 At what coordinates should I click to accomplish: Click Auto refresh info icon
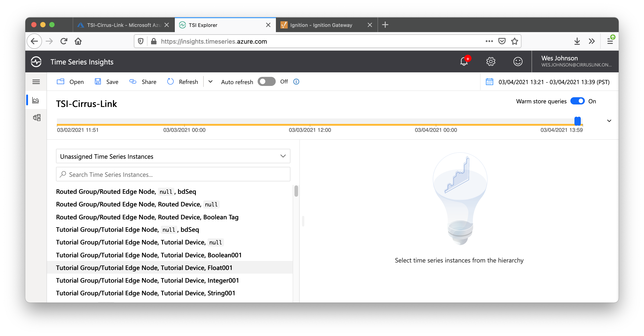[296, 82]
